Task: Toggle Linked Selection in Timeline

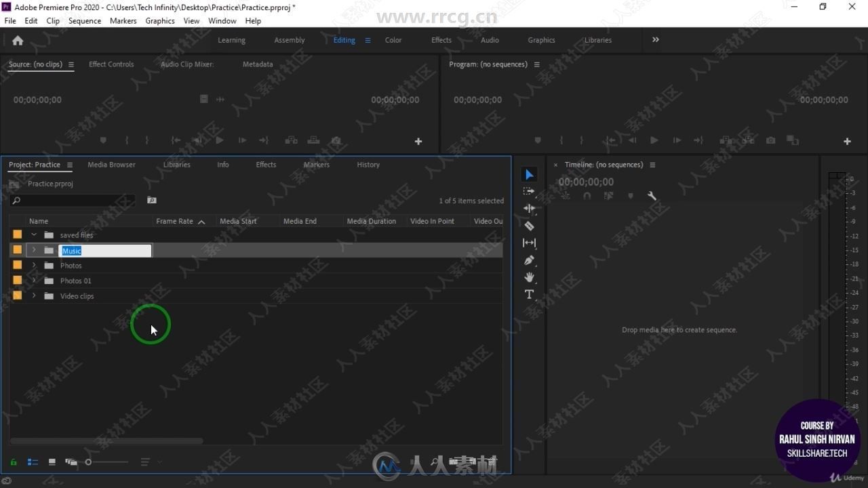Action: point(608,196)
